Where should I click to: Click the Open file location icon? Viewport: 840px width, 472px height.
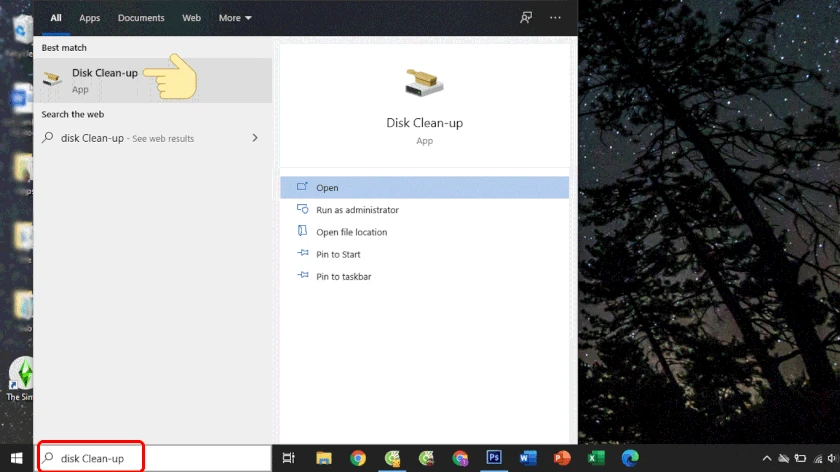point(302,231)
